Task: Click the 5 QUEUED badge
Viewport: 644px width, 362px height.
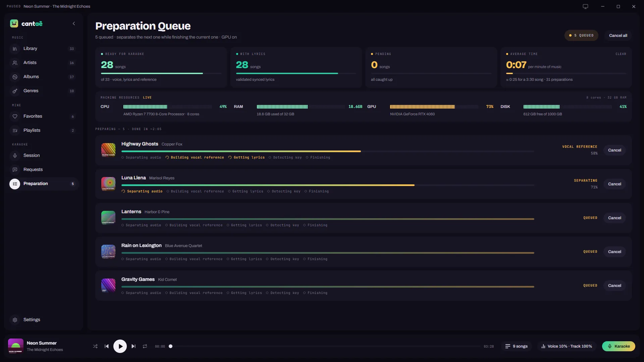Action: click(581, 36)
